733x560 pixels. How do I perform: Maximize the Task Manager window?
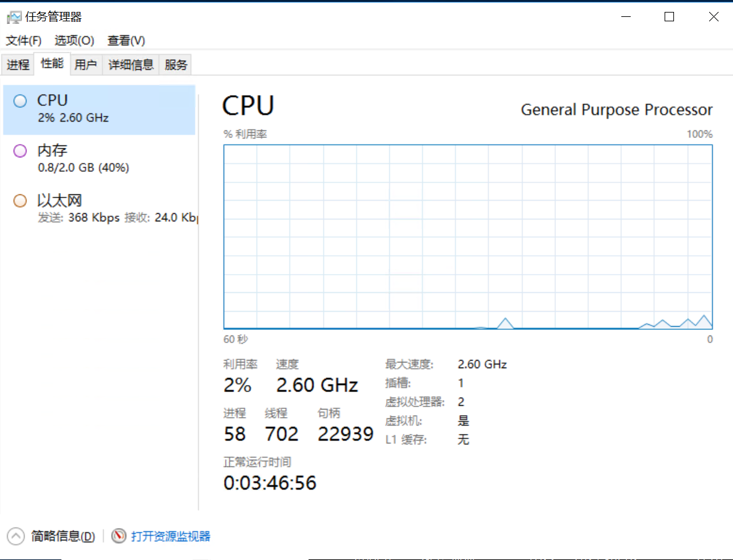click(670, 17)
